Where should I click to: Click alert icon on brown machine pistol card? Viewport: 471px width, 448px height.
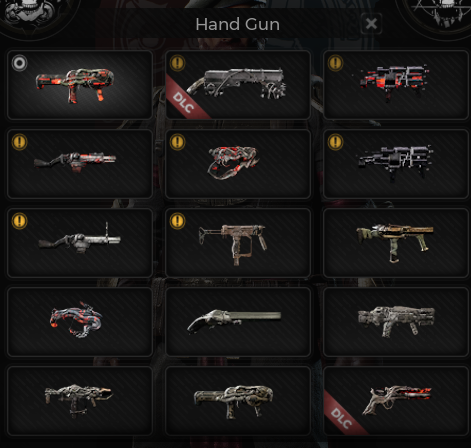(x=177, y=221)
